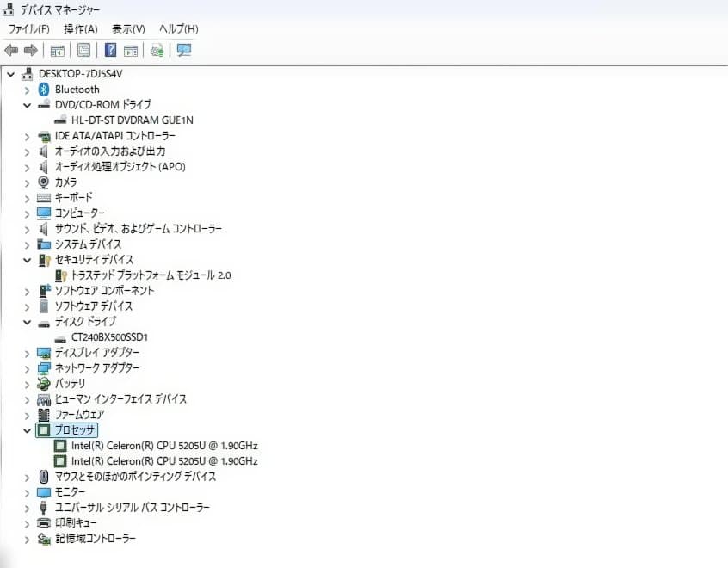Select the HL-DT-ST DVDRAM GUE1N device

pos(132,120)
